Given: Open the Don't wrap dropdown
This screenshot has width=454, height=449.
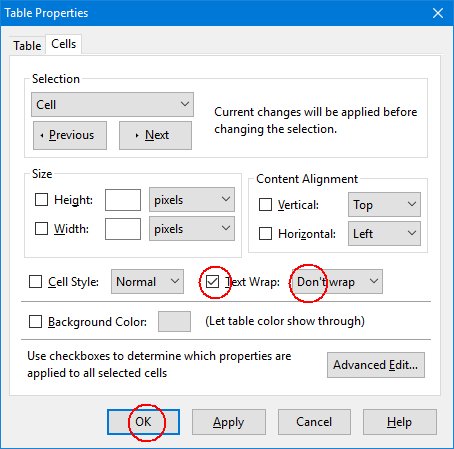Looking at the screenshot, I should (337, 282).
